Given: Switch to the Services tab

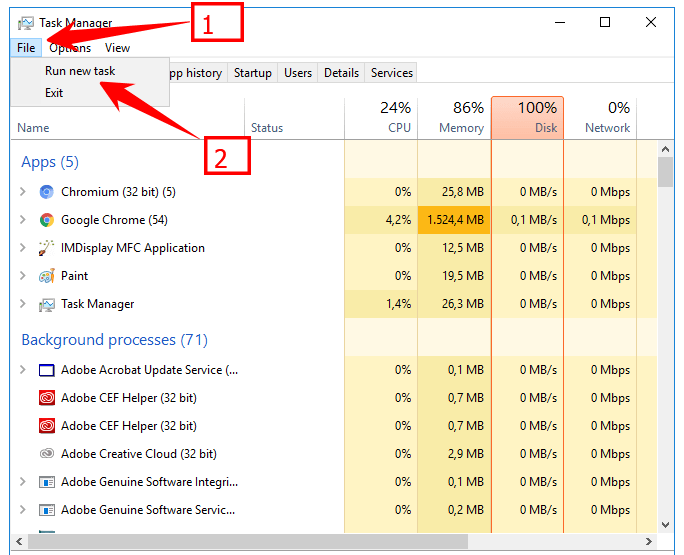Looking at the screenshot, I should 392,73.
